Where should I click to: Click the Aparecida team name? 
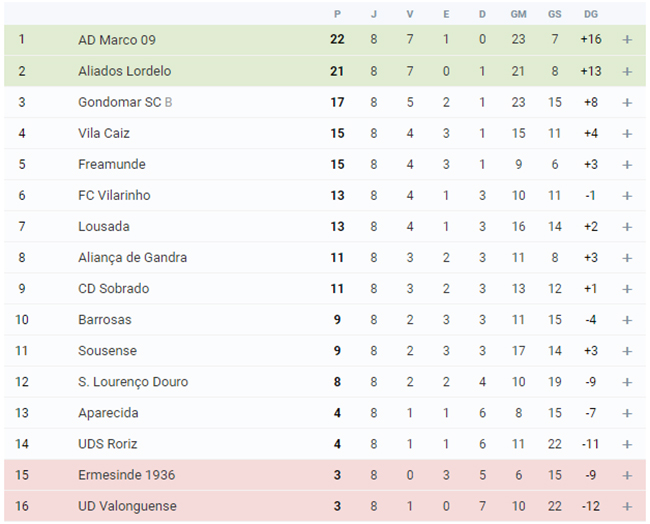(108, 413)
